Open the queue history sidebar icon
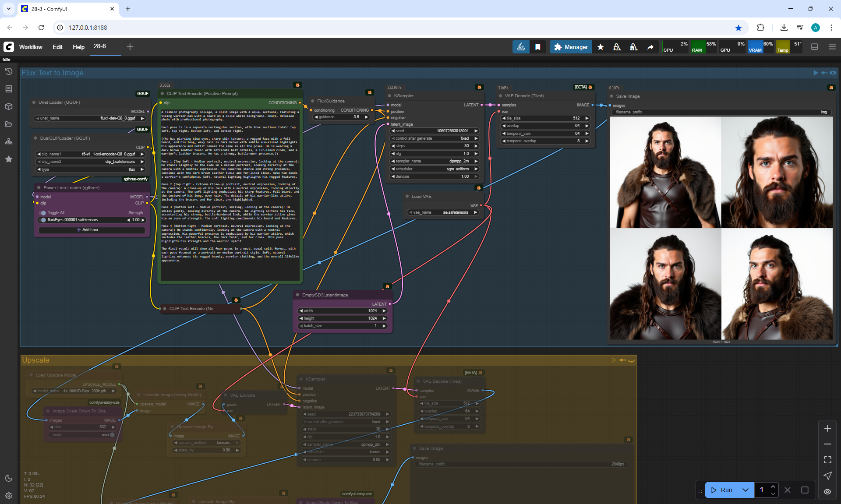Viewport: 841px width, 504px height. pyautogui.click(x=8, y=71)
